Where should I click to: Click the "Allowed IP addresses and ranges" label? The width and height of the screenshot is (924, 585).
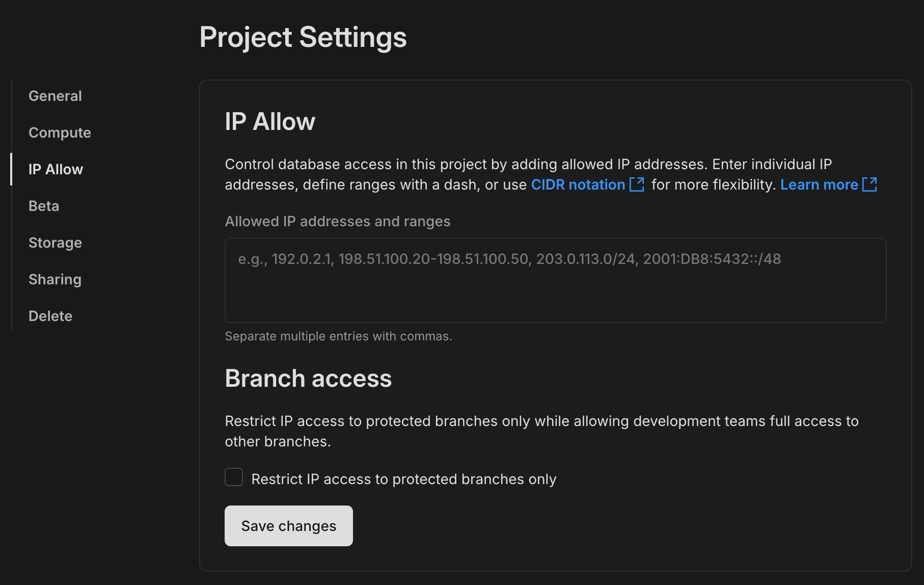(337, 221)
